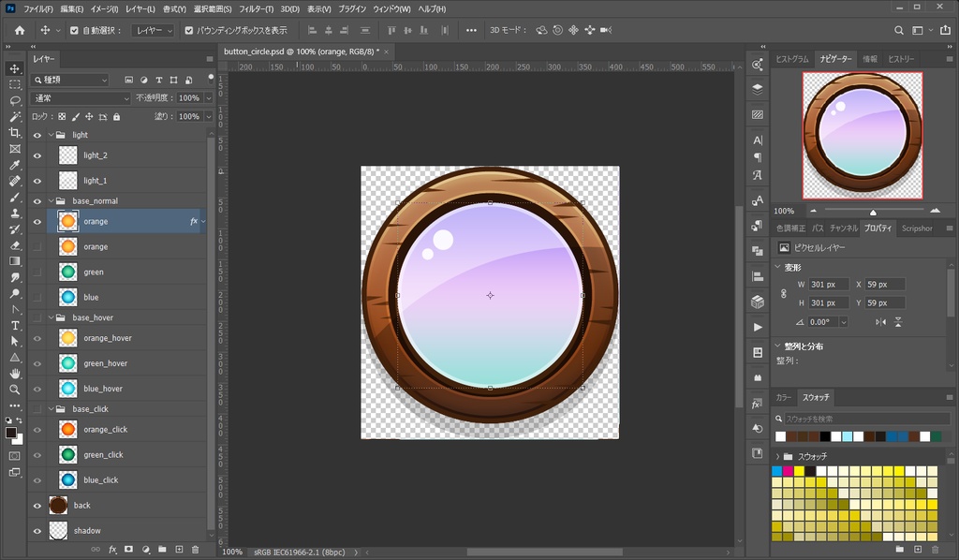This screenshot has height=560, width=959.
Task: Open the layer blend mode dropdown showing 通常
Action: click(x=80, y=97)
